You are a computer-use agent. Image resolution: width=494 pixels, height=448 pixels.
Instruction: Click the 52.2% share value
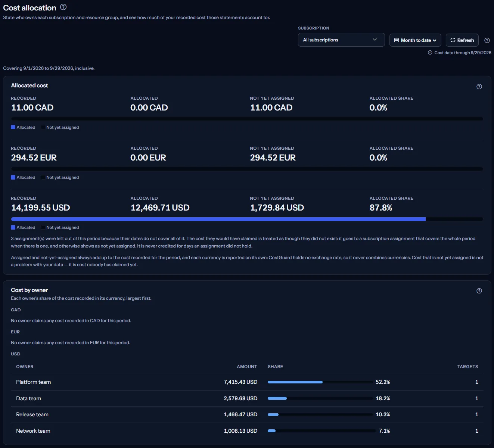coord(383,382)
